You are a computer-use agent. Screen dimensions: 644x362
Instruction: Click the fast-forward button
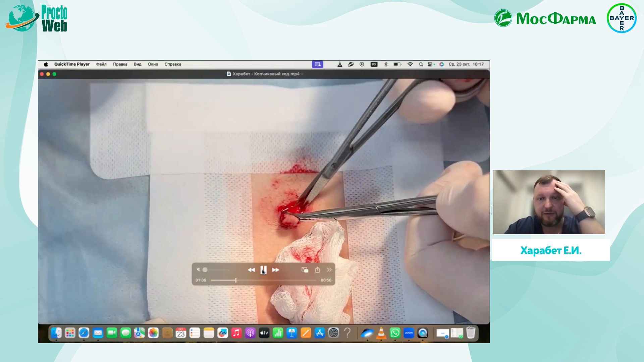point(275,270)
